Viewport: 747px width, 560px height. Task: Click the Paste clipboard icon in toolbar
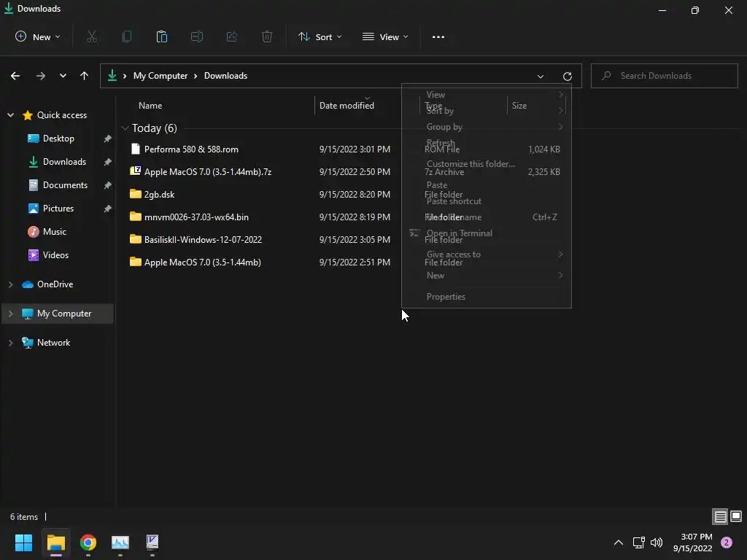tap(162, 36)
